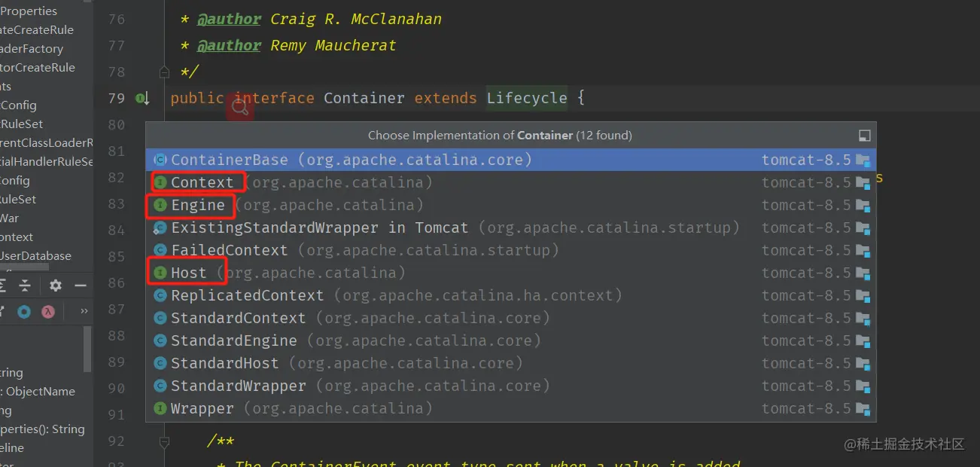Select the rentClassLoaderR item in project tree

coord(47,143)
